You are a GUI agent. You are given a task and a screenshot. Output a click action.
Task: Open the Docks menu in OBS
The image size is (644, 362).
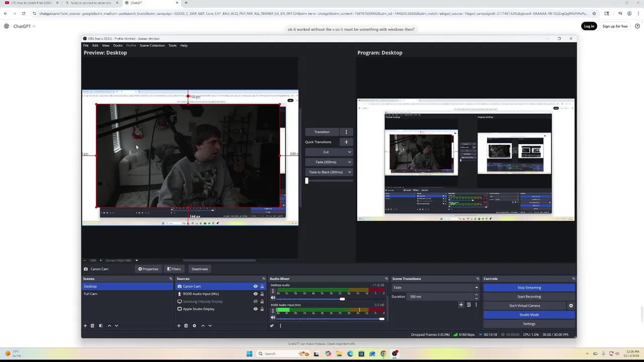pos(118,45)
